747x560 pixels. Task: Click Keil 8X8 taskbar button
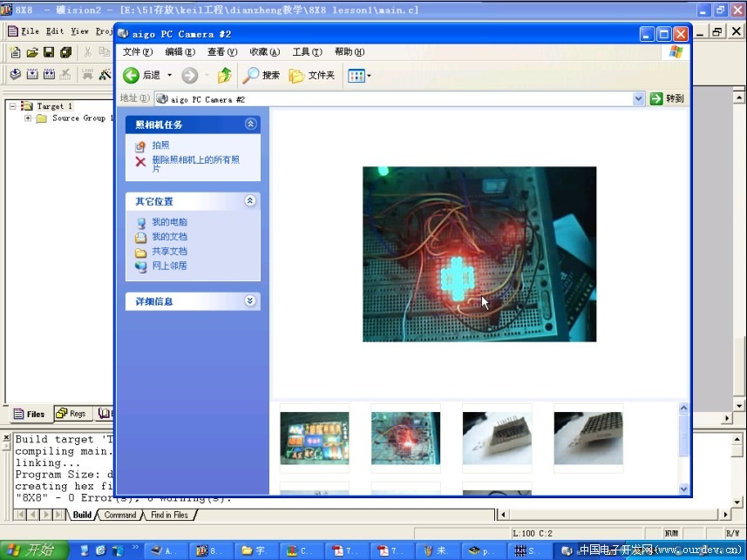coord(209,550)
